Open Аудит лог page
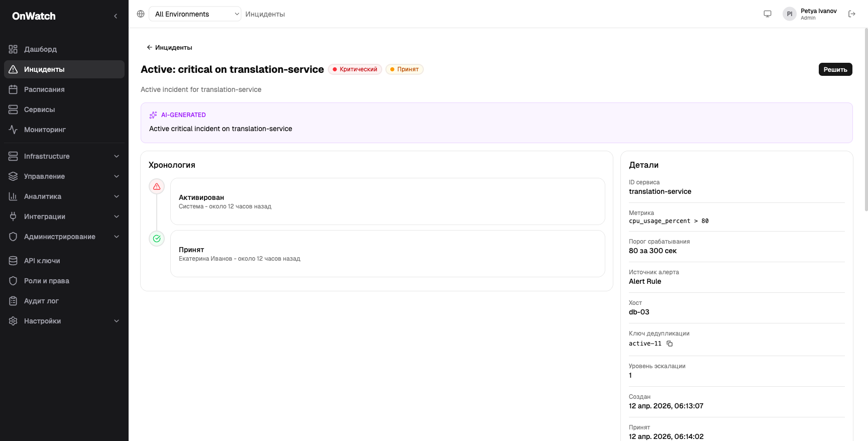 coord(64,301)
